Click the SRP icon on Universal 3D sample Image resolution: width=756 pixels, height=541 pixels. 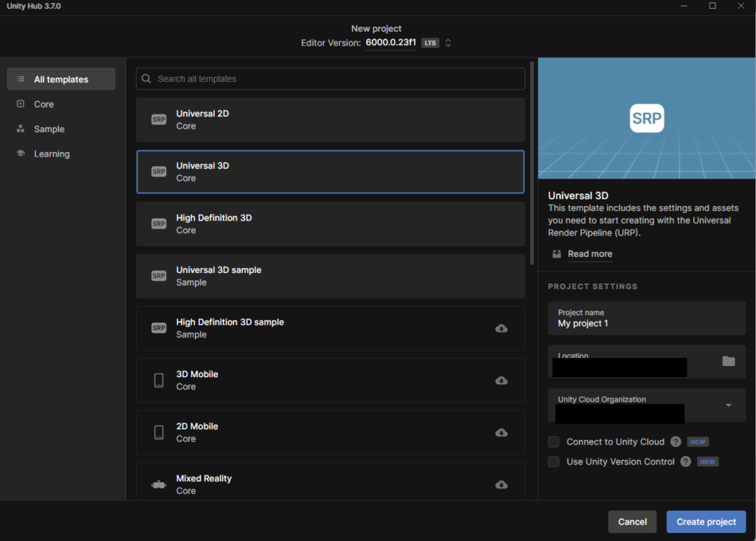(159, 276)
